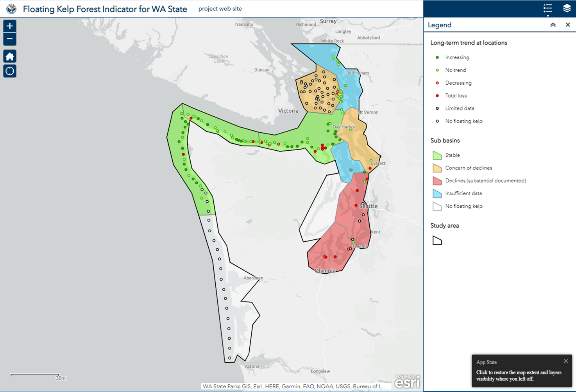Click the Declines substantial documented red swatch
This screenshot has width=576, height=392.
(437, 181)
